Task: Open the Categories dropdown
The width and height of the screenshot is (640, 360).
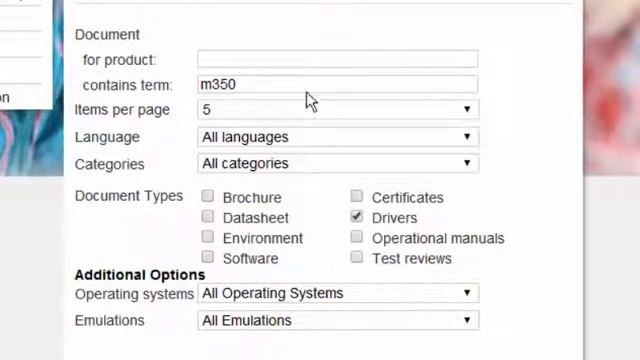Action: click(338, 163)
